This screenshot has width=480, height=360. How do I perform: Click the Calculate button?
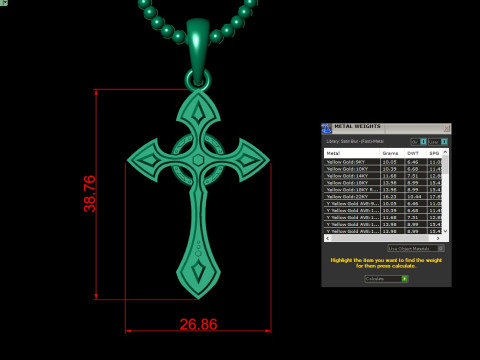[386, 279]
